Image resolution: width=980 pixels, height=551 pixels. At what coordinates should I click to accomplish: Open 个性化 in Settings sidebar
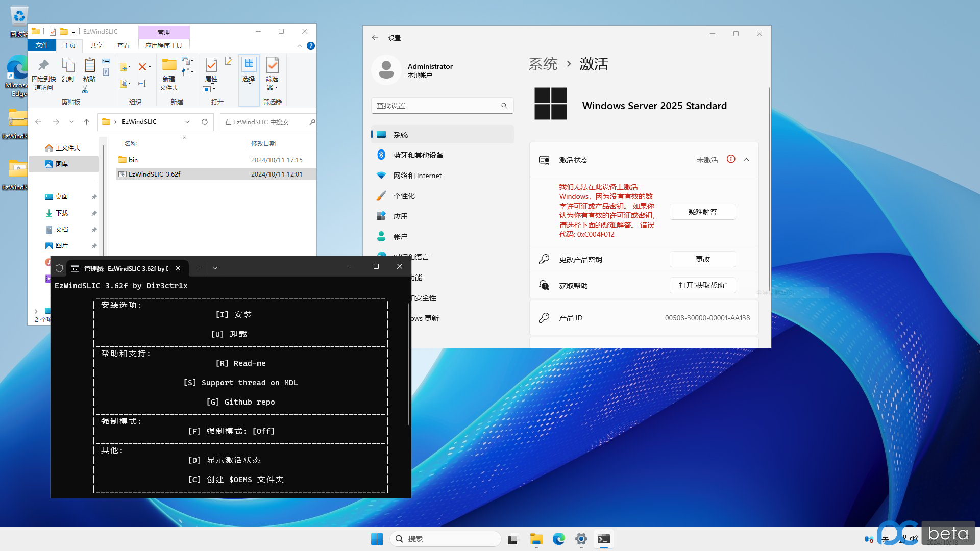tap(442, 196)
